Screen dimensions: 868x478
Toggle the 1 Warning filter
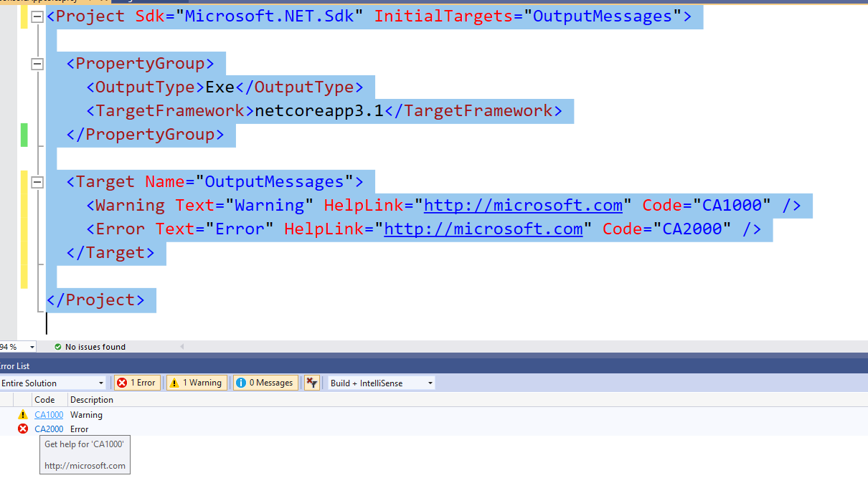click(197, 382)
